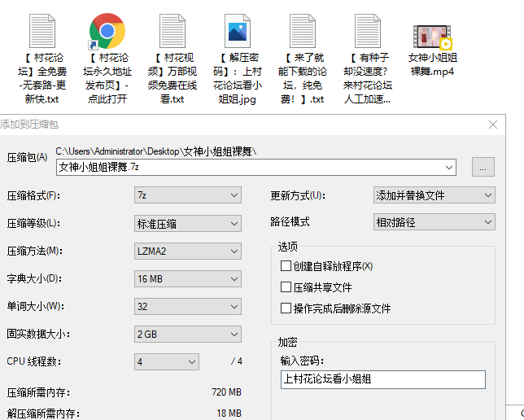Change the CPU 线程数 dropdown value
Viewport: 524px width, 420px height.
tap(167, 361)
